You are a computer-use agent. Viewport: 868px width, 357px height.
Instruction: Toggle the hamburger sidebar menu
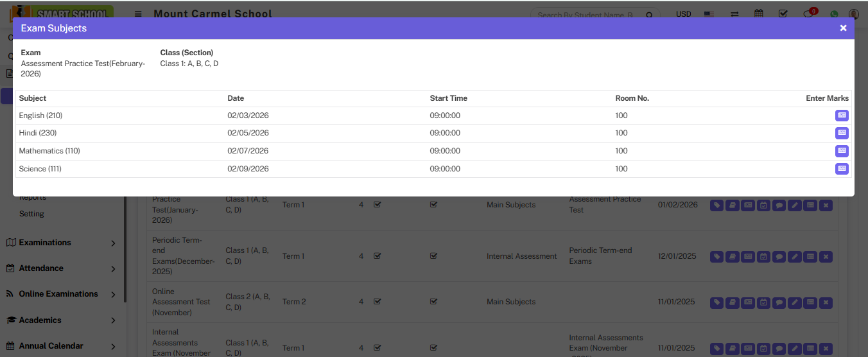[x=138, y=14]
